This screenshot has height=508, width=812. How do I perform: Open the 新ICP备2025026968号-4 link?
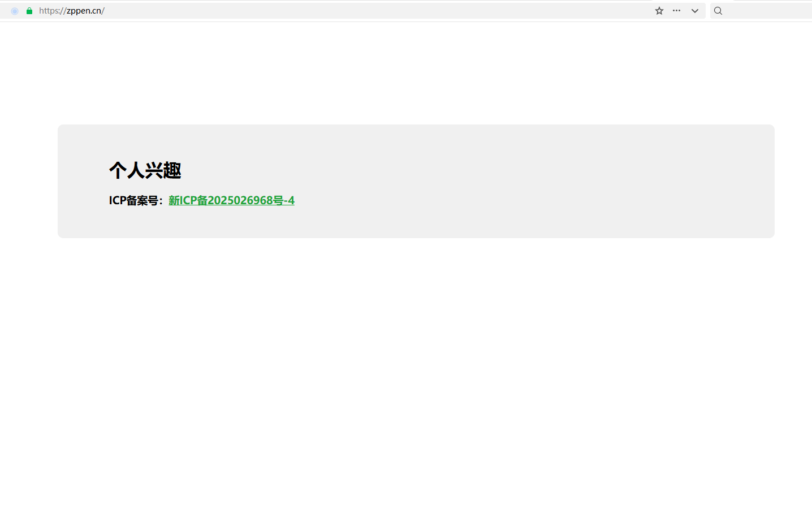pos(231,200)
